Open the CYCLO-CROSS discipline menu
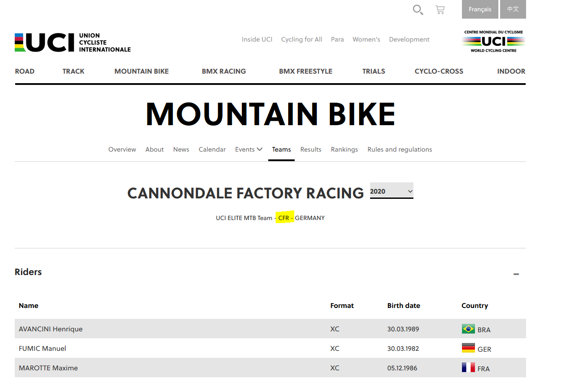 click(x=439, y=71)
